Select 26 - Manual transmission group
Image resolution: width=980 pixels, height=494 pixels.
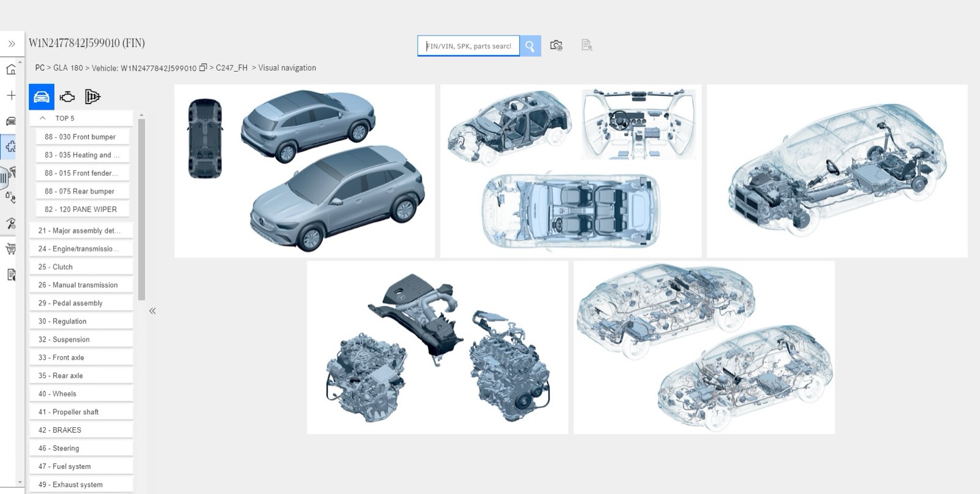[x=81, y=285]
